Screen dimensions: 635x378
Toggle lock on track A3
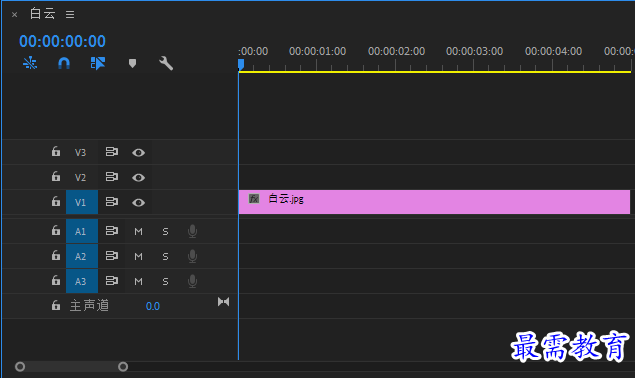click(55, 280)
